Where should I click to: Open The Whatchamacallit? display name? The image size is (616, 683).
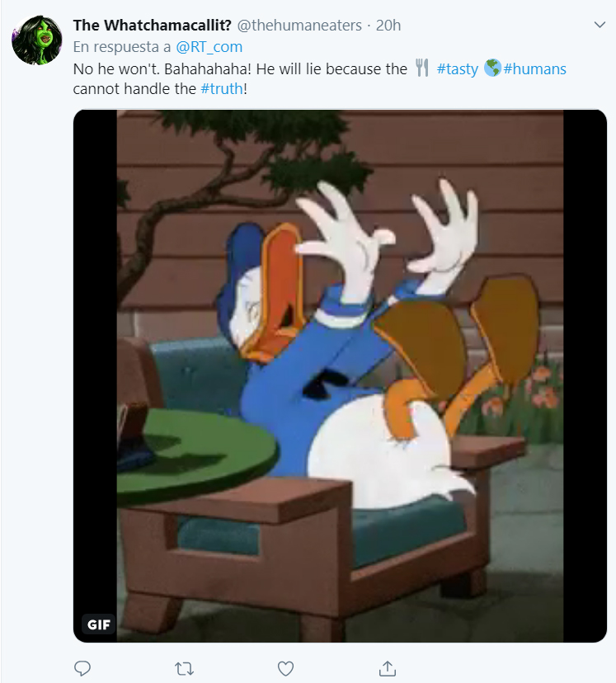(152, 26)
